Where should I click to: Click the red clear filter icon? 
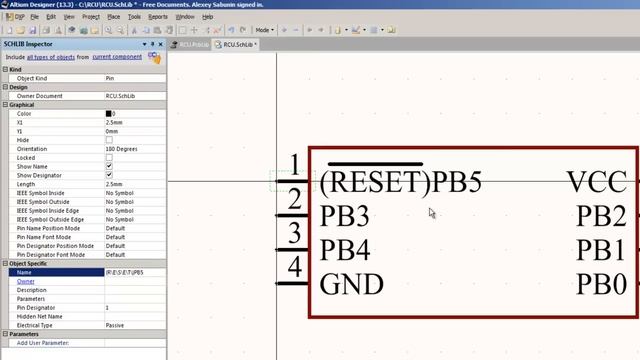(218, 30)
